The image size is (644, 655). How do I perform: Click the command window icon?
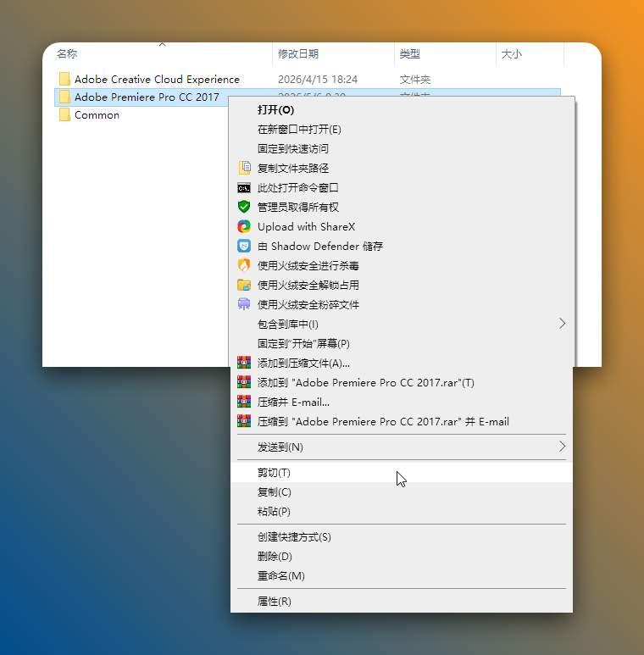click(244, 187)
